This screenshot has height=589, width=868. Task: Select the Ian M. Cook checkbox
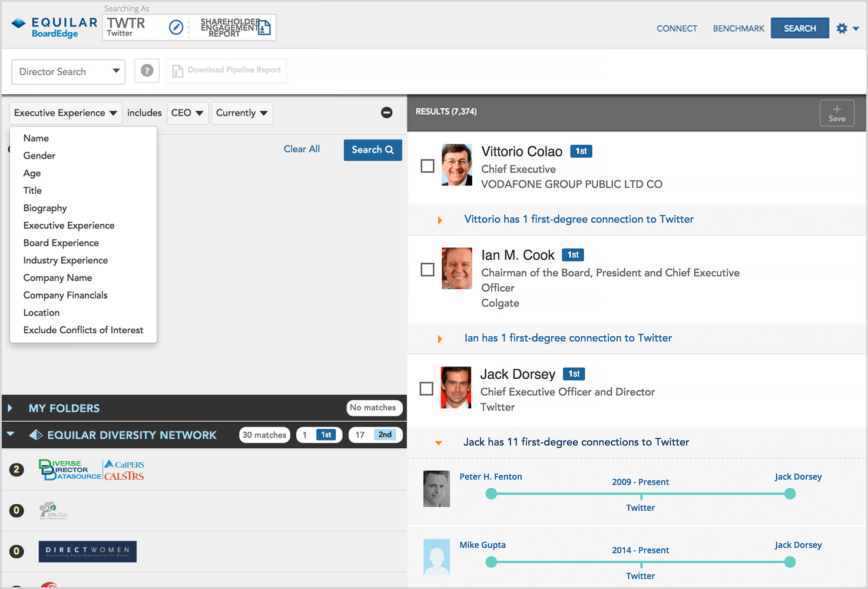pyautogui.click(x=428, y=270)
